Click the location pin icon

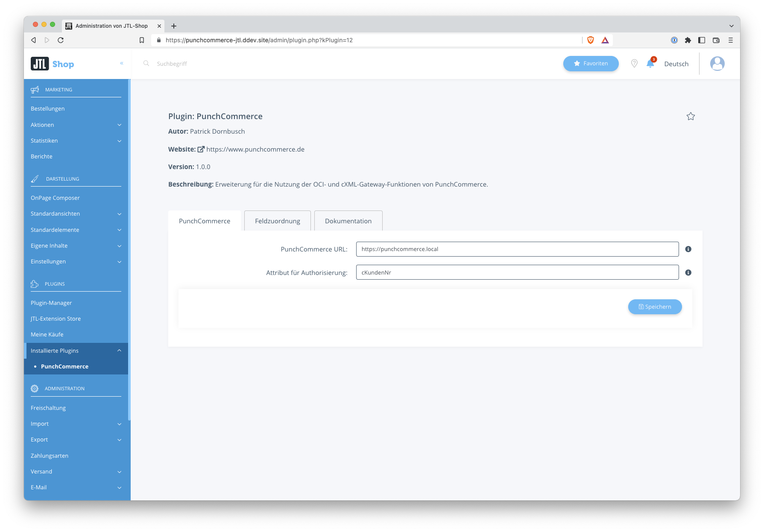[x=634, y=64]
